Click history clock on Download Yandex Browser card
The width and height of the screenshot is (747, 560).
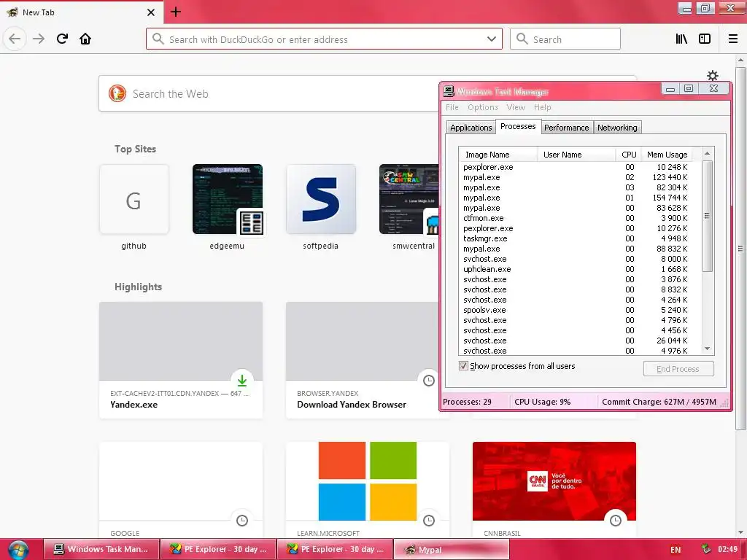(x=429, y=380)
